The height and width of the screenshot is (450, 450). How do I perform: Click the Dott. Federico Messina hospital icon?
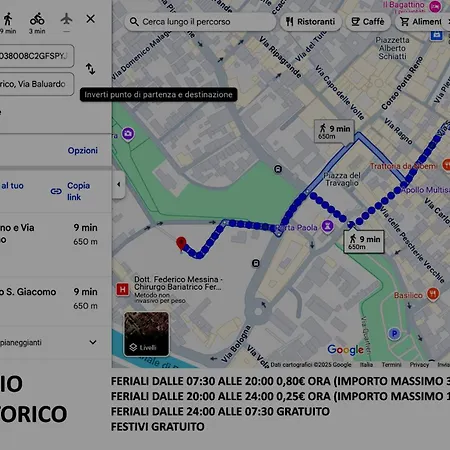click(123, 289)
